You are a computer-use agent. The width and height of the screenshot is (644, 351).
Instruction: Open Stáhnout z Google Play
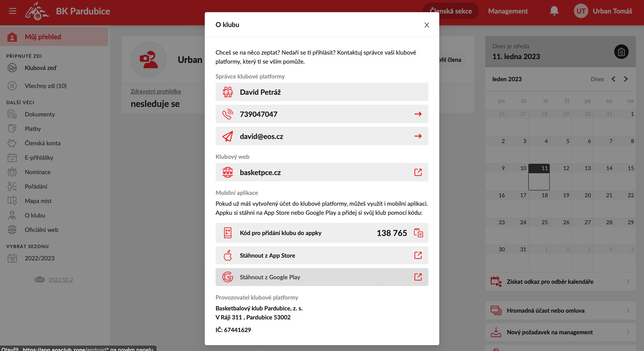click(x=322, y=277)
